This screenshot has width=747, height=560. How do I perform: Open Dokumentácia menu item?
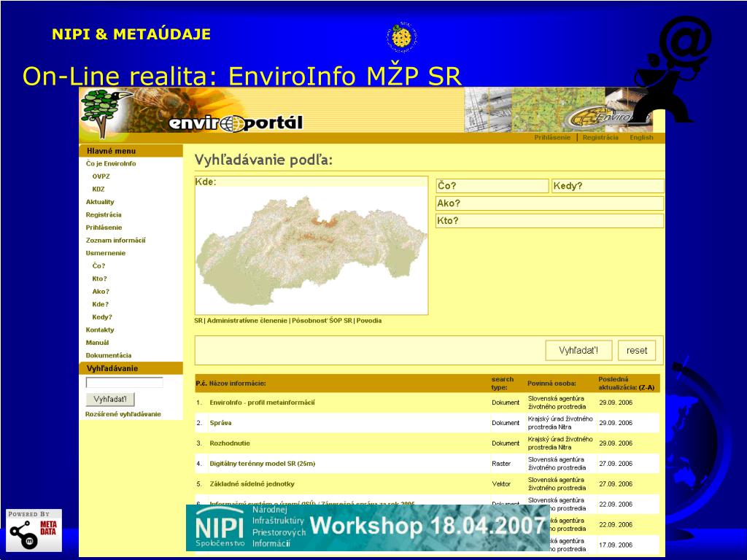[109, 356]
